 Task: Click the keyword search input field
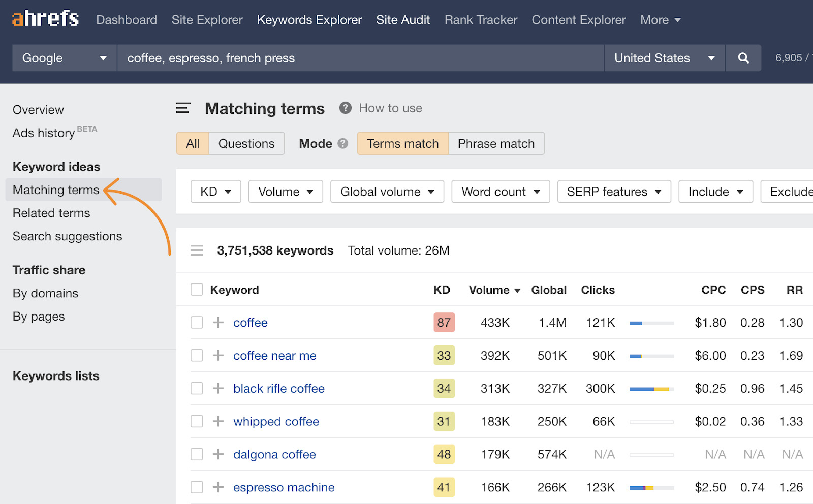click(360, 58)
